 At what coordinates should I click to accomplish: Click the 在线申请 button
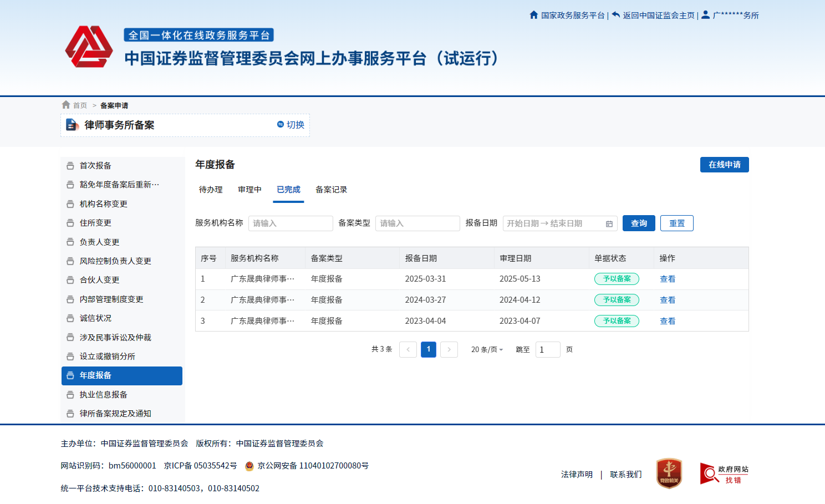pyautogui.click(x=724, y=165)
